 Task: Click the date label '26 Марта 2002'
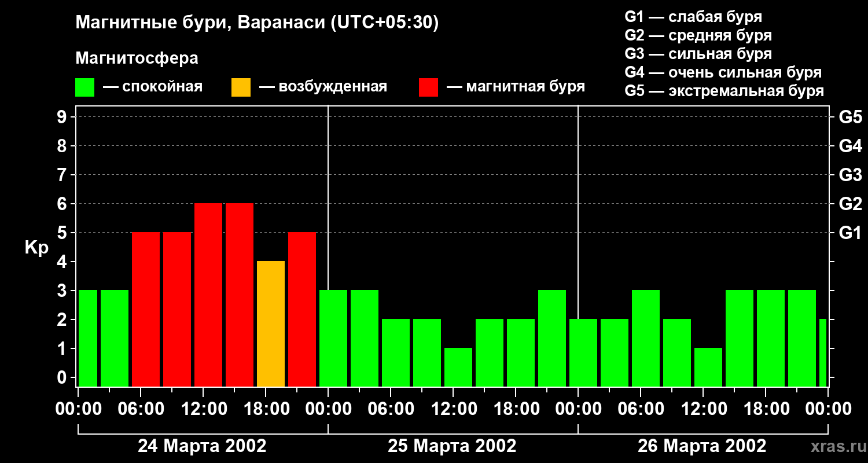point(702,446)
